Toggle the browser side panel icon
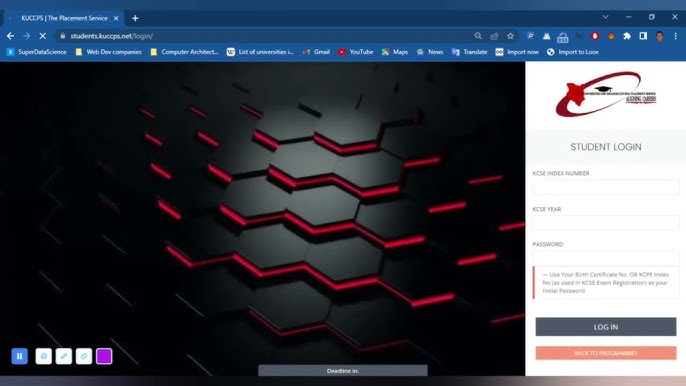 pyautogui.click(x=643, y=36)
